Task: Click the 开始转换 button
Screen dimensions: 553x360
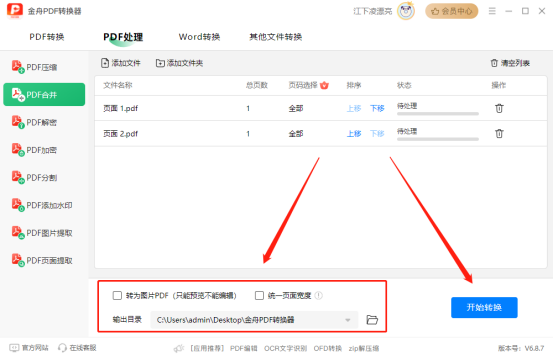Action: point(484,307)
